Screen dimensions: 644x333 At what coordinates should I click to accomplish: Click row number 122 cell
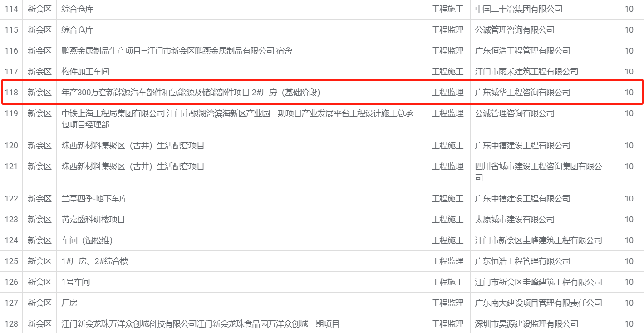pyautogui.click(x=11, y=199)
